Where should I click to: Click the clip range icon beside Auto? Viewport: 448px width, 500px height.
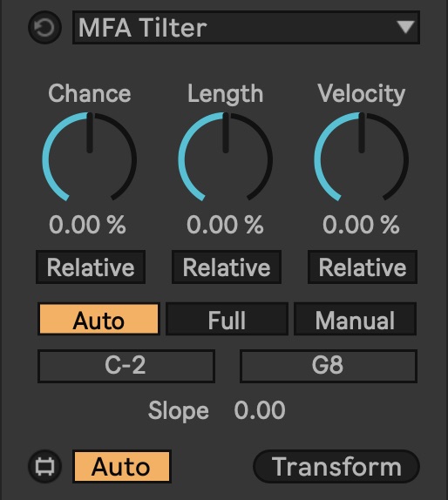pos(44,467)
